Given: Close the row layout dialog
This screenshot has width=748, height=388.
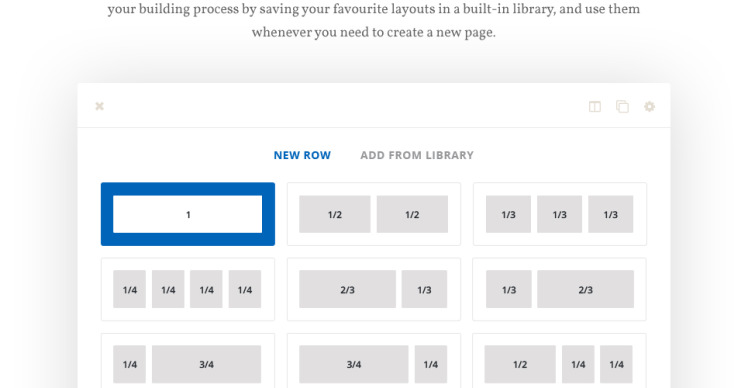Looking at the screenshot, I should (x=99, y=106).
